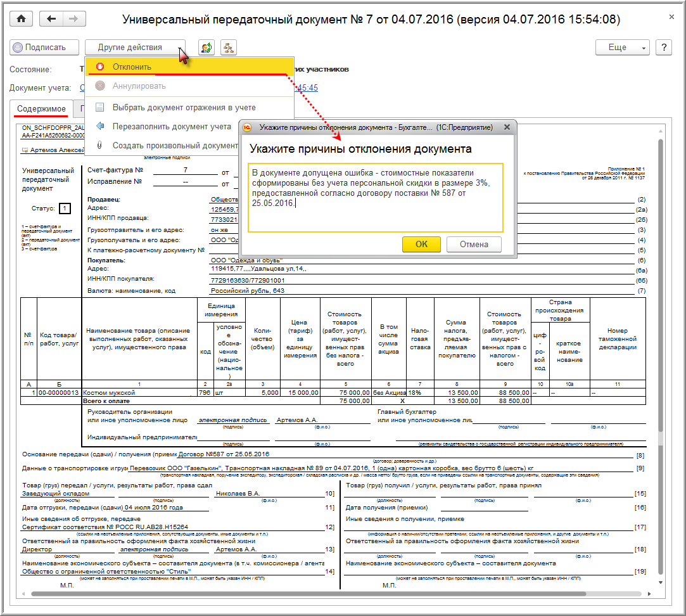Screen dimensions: 686x616
Task: Switch to the Содержимое tab
Action: coord(41,108)
